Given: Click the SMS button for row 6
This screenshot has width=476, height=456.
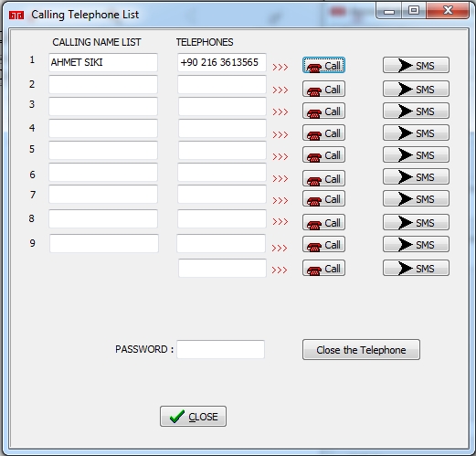Looking at the screenshot, I should coord(416,176).
